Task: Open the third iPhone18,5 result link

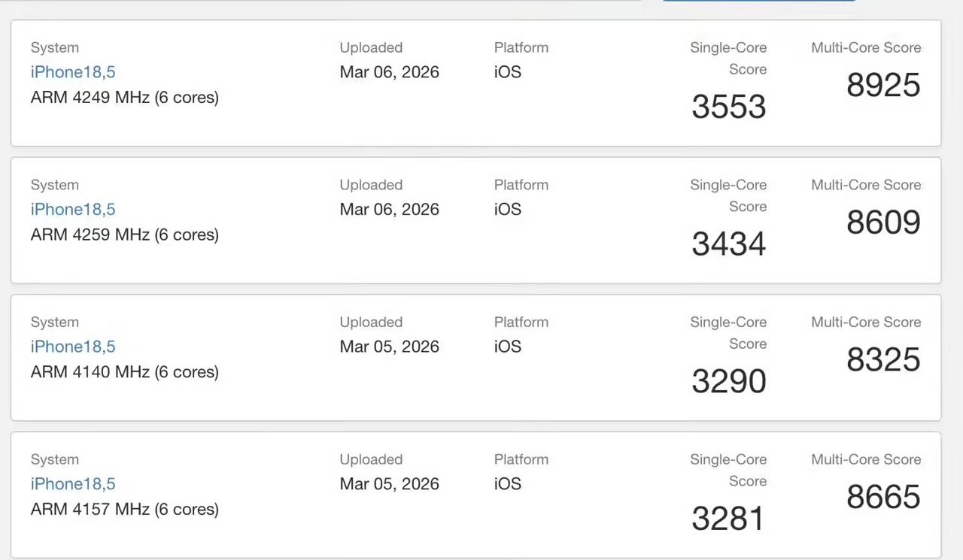Action: (x=73, y=347)
